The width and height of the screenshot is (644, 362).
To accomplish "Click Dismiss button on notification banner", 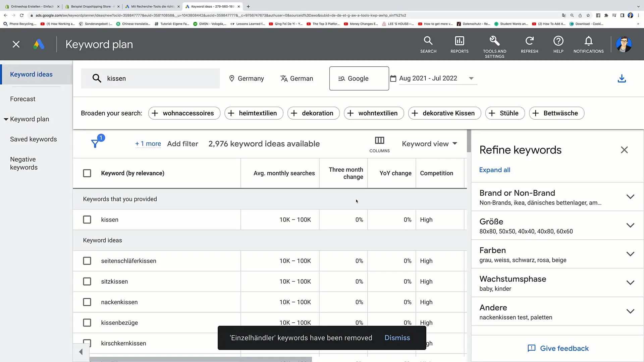I will pos(397,338).
